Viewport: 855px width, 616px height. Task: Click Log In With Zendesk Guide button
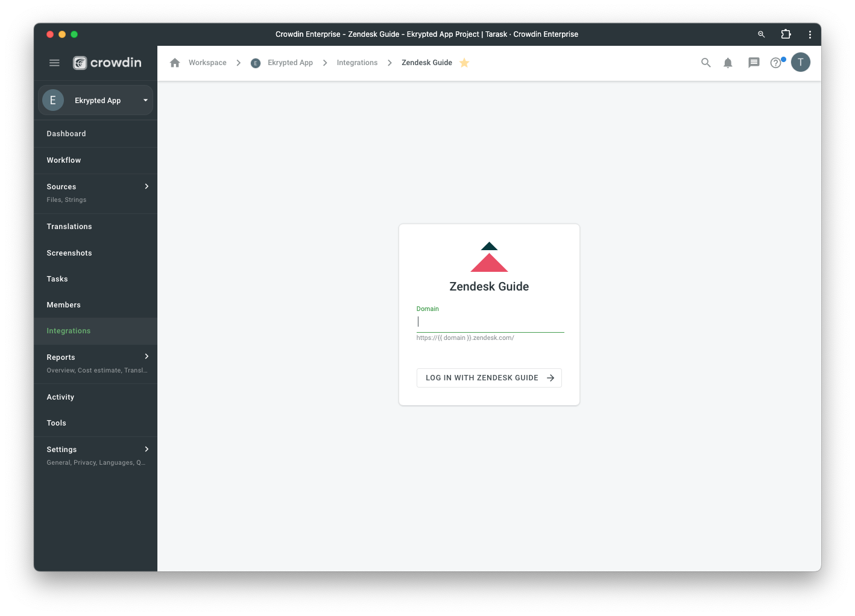click(x=489, y=378)
